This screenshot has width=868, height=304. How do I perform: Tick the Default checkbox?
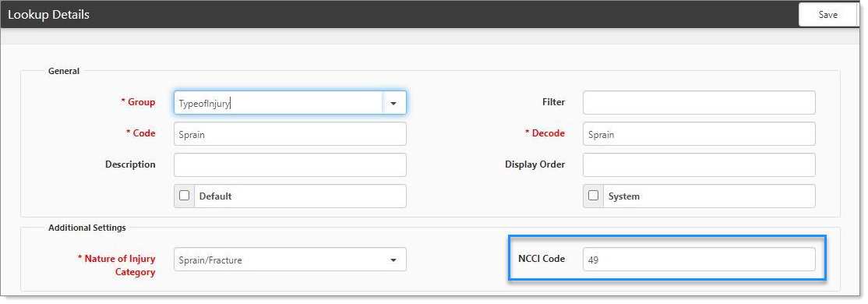click(185, 196)
